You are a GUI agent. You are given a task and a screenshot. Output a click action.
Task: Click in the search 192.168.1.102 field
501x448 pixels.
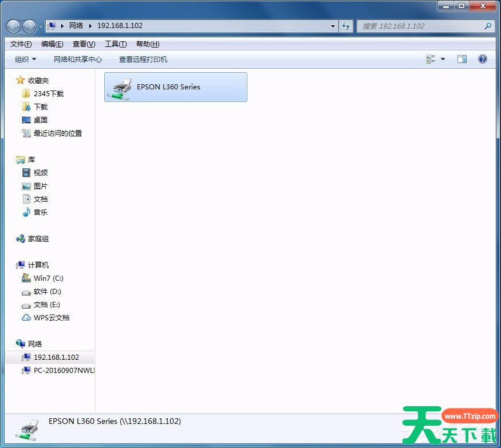pyautogui.click(x=421, y=26)
